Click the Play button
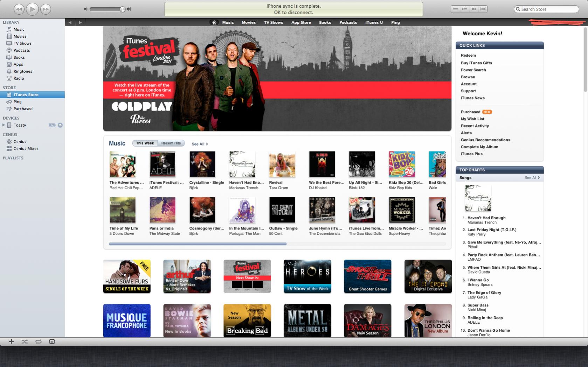This screenshot has width=588, height=367. 32,9
